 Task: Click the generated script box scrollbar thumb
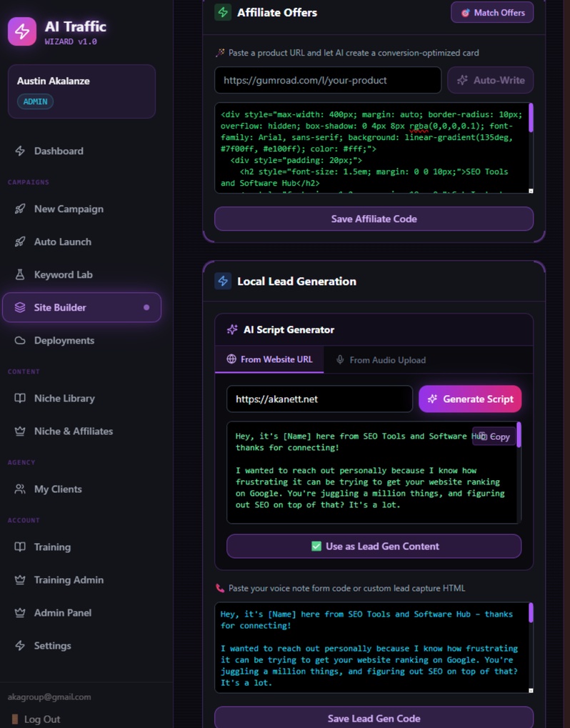(519, 434)
